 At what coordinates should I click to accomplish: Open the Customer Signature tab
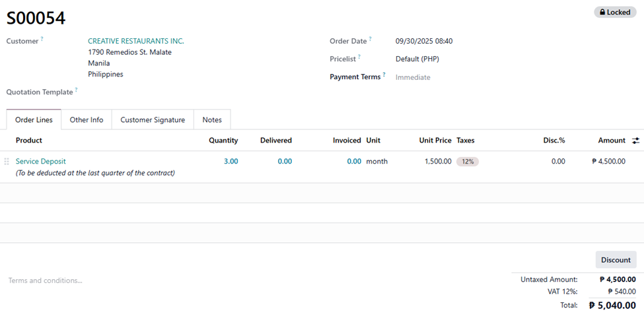coord(153,120)
